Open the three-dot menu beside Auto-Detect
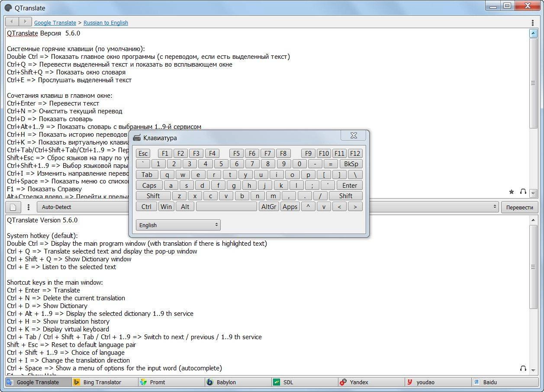This screenshot has width=544, height=392. (29, 207)
